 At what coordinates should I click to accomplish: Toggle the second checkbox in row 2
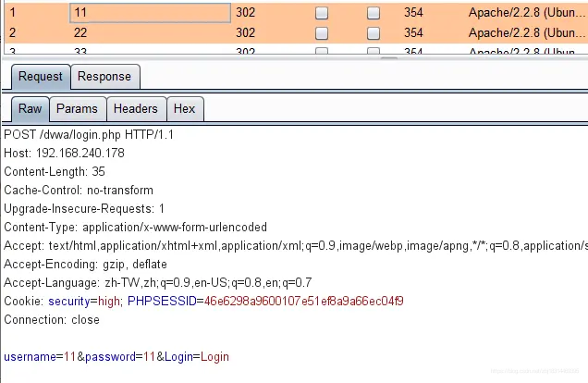(x=374, y=33)
